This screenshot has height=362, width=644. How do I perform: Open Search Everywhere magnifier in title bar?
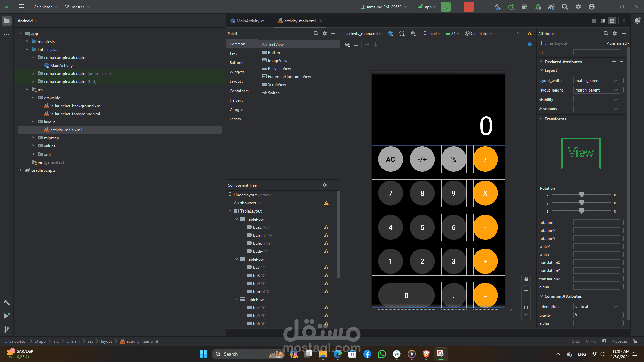565,7
